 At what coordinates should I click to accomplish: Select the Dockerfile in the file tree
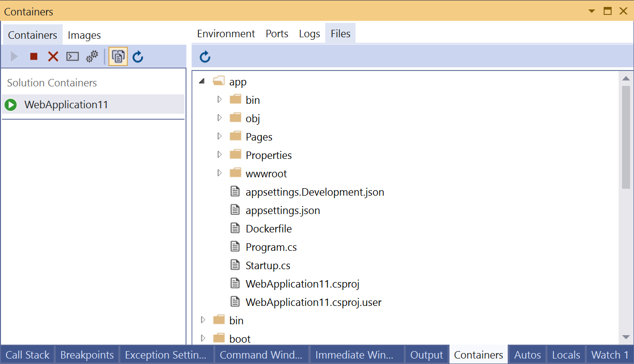pyautogui.click(x=269, y=228)
